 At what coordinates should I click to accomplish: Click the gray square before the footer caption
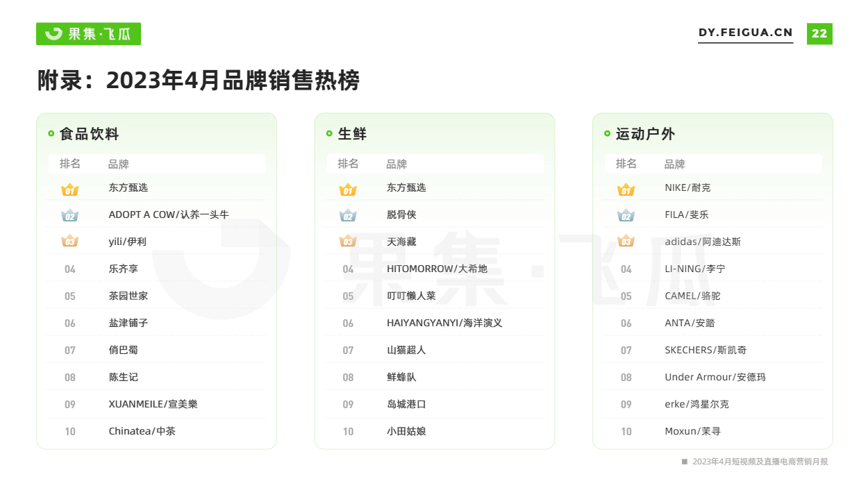click(x=685, y=462)
